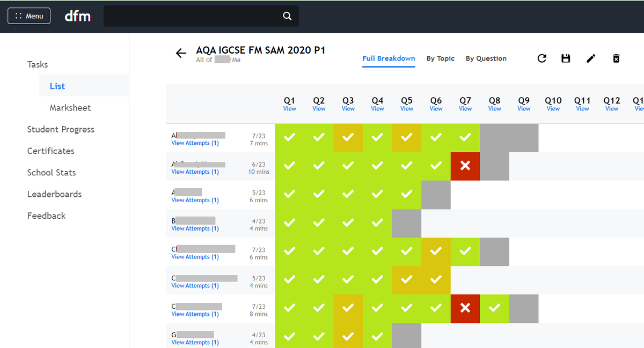Click View under Q4

(x=377, y=109)
